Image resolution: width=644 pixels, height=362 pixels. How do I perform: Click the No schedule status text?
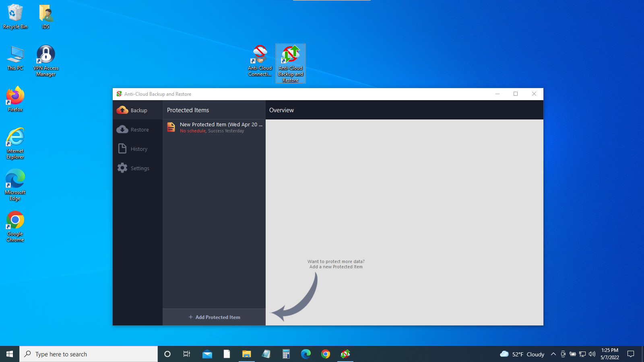click(x=192, y=131)
